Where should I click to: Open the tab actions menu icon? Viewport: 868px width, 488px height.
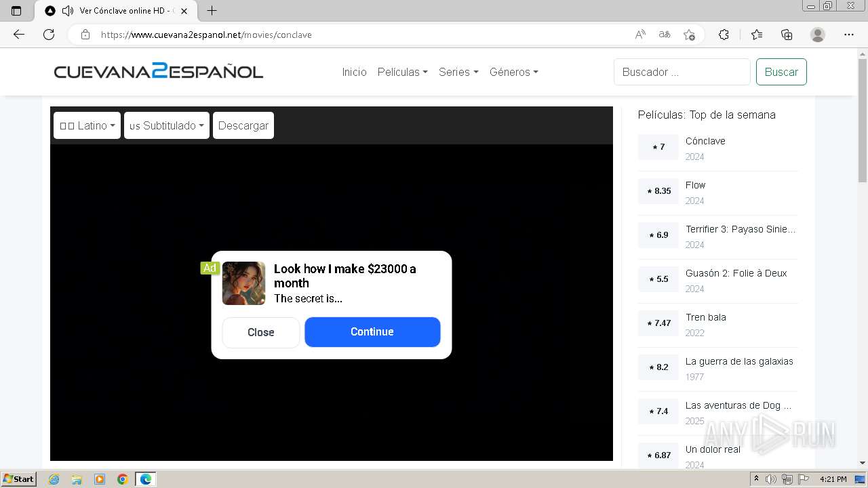16,11
